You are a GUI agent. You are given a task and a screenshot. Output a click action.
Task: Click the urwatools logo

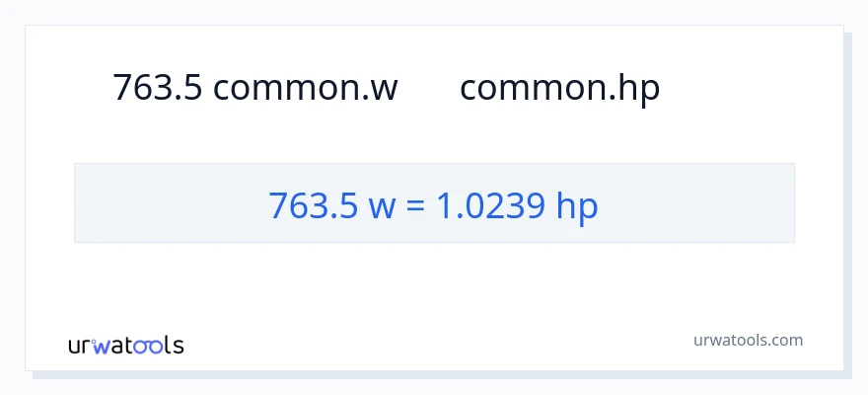(x=125, y=345)
